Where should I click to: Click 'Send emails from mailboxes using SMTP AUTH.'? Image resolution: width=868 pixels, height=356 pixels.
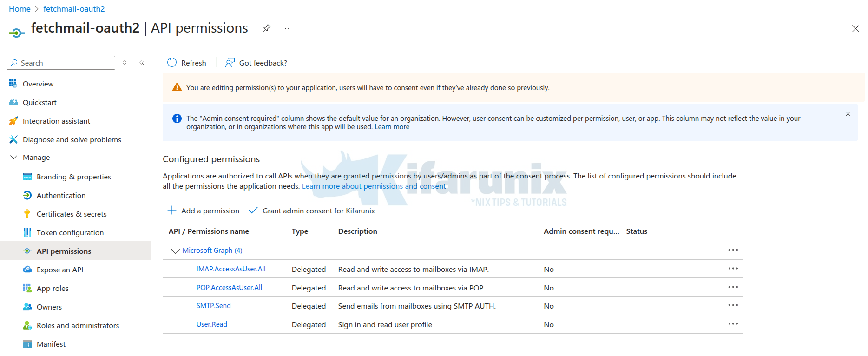[417, 306]
